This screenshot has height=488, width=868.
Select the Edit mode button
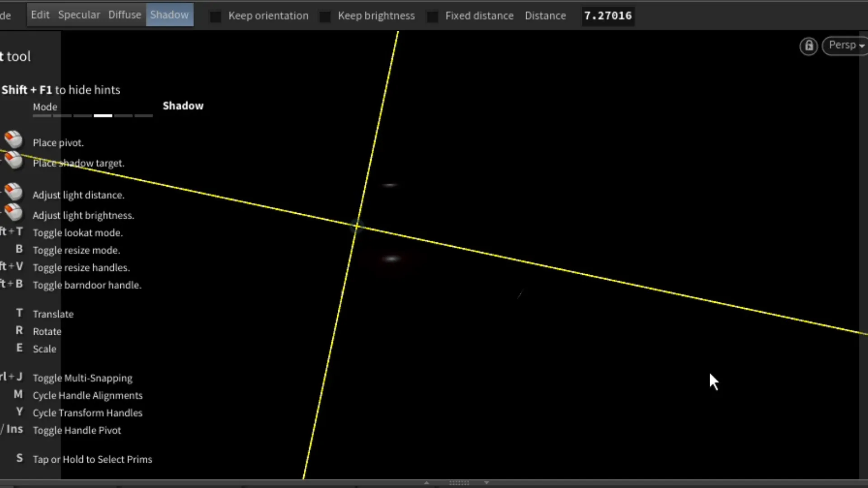pos(40,15)
